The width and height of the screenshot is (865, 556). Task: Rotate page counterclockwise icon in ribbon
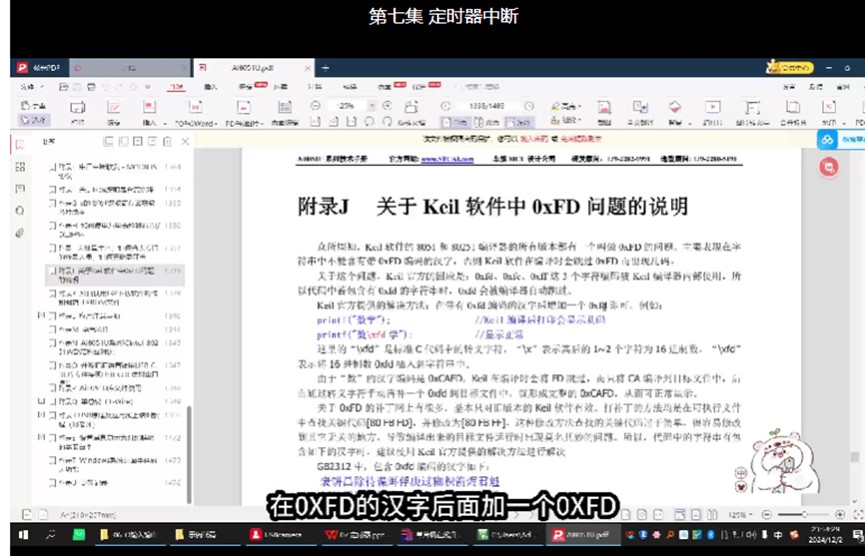[x=369, y=121]
